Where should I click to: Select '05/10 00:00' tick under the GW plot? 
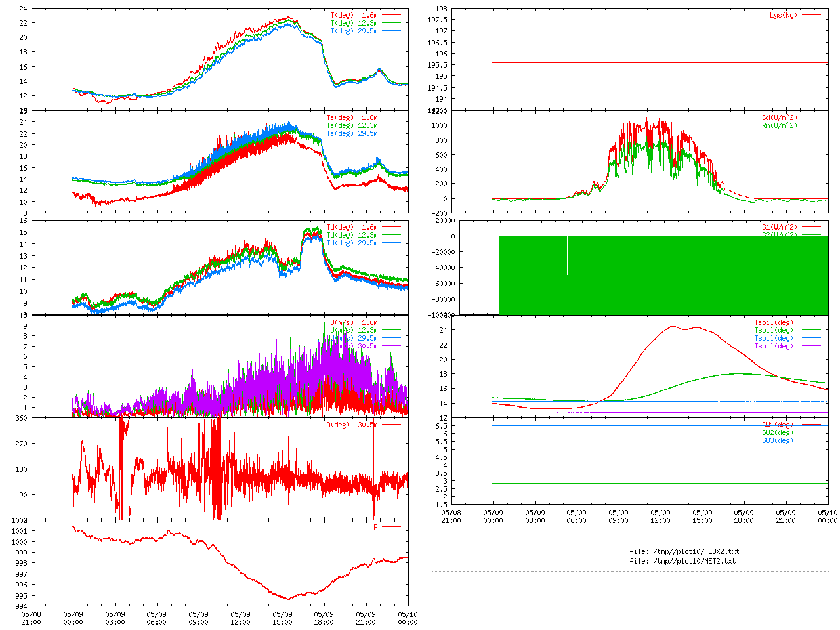(x=828, y=516)
